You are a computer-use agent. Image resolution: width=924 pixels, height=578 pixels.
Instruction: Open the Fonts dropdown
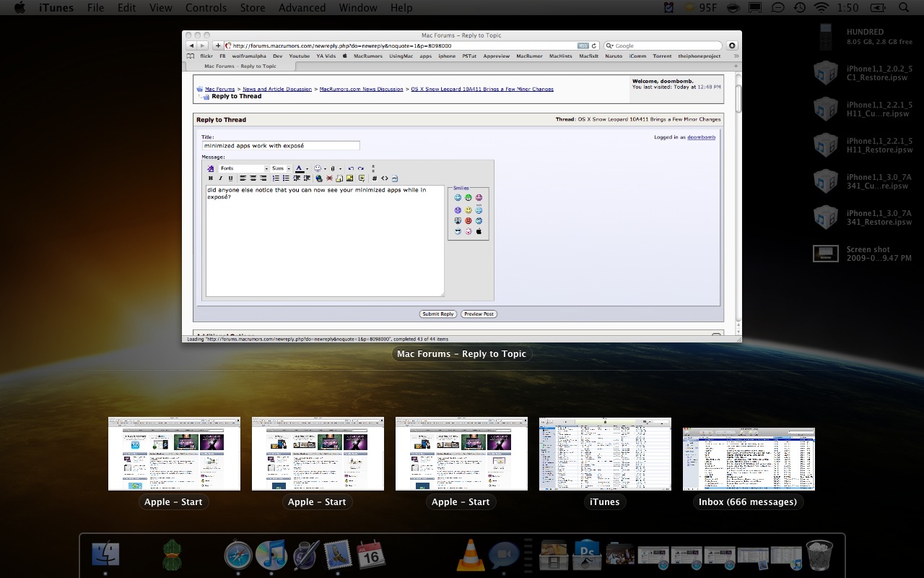(x=244, y=168)
